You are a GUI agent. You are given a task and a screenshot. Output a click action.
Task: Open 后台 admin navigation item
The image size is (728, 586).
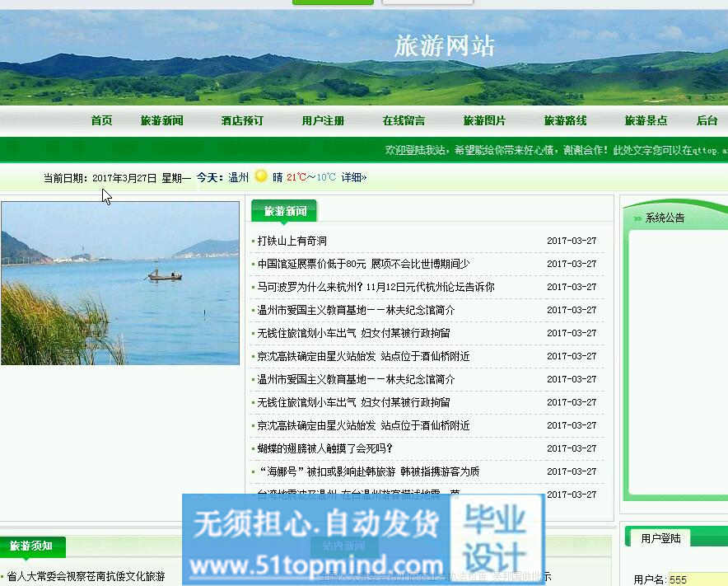point(707,121)
